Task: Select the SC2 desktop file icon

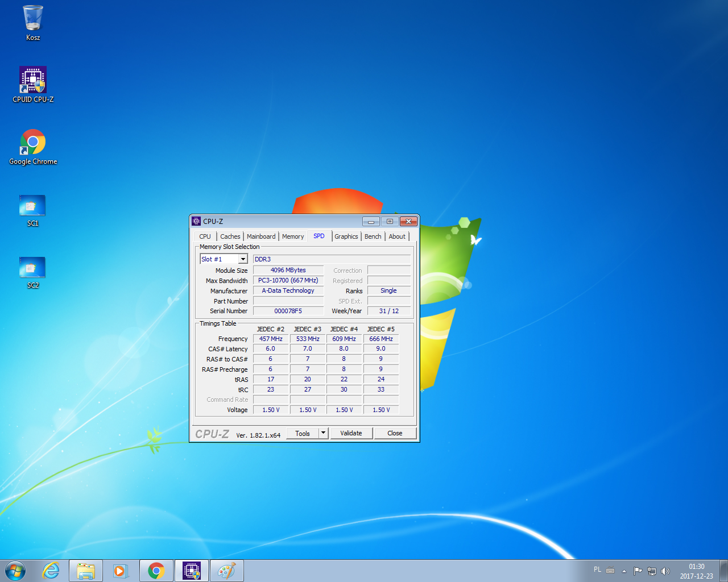Action: [33, 272]
